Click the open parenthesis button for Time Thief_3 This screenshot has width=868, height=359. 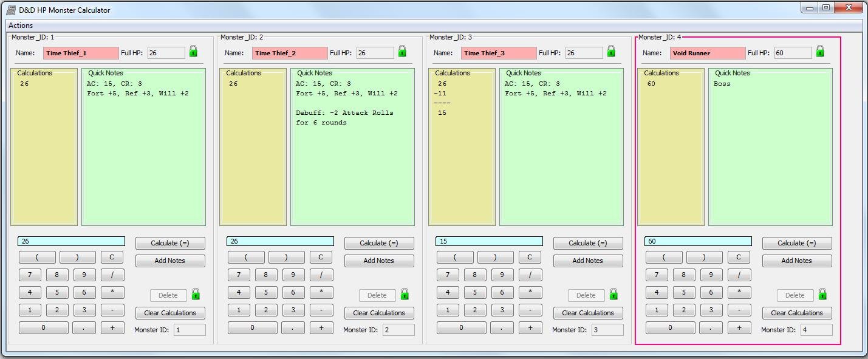[455, 256]
